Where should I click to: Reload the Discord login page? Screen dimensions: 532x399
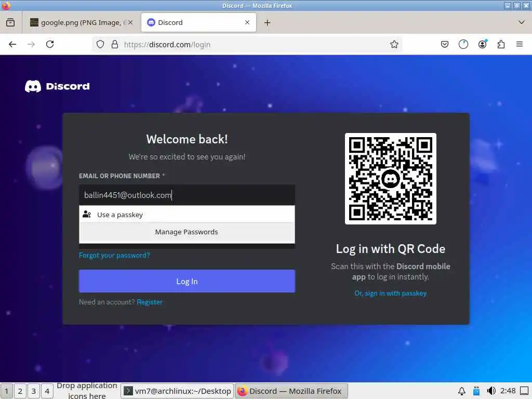[x=50, y=45]
